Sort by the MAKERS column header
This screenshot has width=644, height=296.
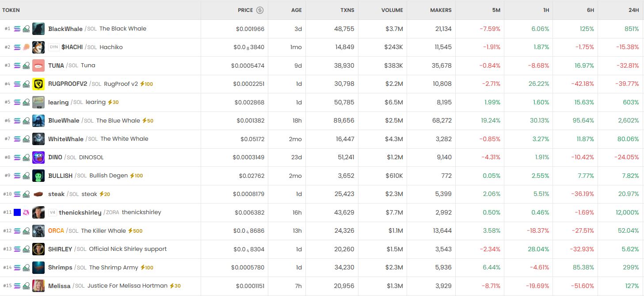pyautogui.click(x=441, y=10)
